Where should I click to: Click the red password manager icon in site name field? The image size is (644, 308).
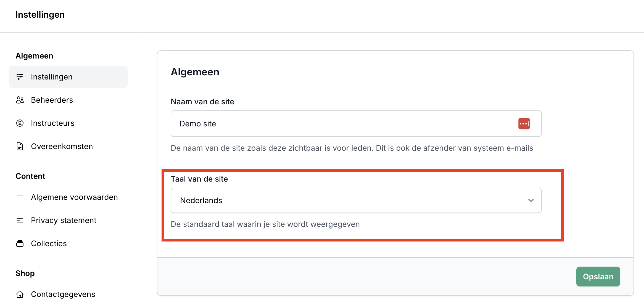point(524,124)
